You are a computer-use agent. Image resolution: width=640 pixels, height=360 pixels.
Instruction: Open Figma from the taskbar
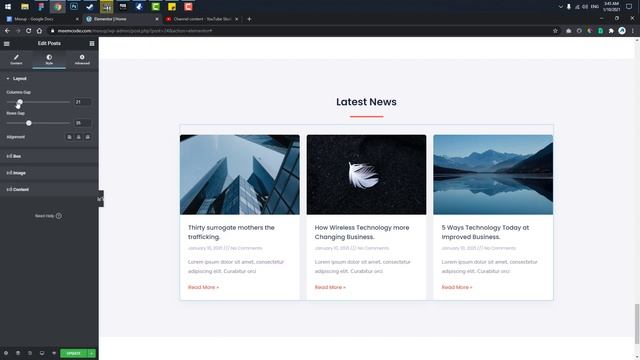tap(41, 7)
